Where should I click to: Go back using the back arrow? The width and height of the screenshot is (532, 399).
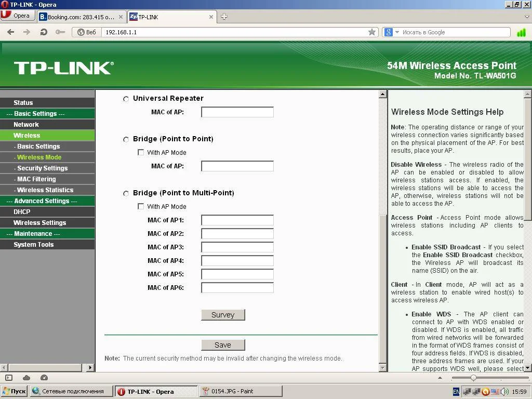[x=11, y=32]
